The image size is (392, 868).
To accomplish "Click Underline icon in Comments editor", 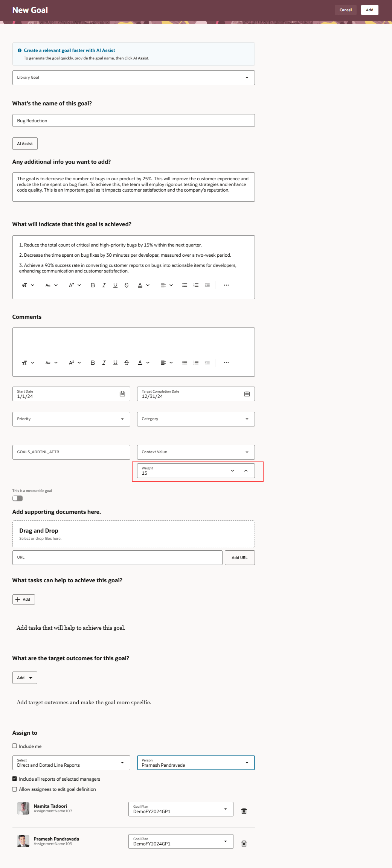I will (x=115, y=363).
